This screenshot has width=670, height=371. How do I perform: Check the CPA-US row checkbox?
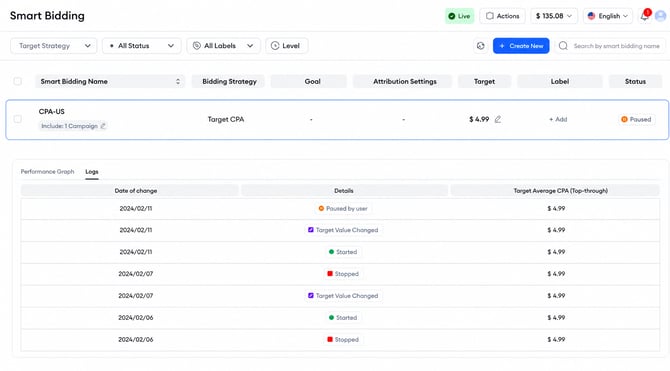click(18, 119)
